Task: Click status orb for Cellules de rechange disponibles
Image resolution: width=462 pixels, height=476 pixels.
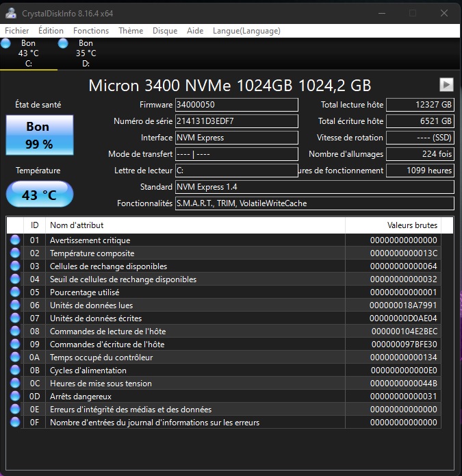Action: point(15,266)
